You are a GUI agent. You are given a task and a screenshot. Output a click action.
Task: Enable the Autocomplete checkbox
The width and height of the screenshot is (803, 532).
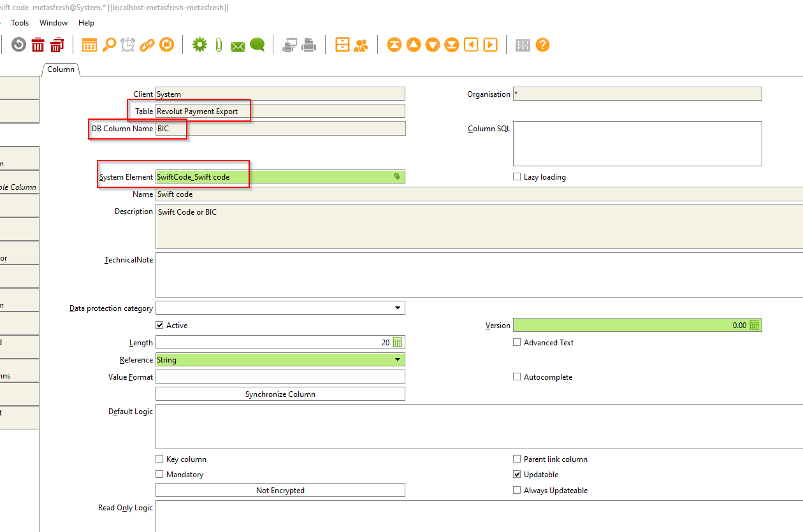[517, 377]
